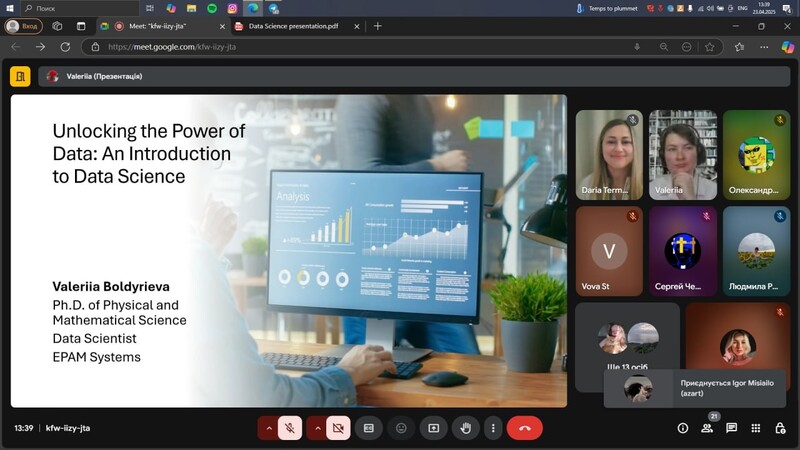Open Edge settings and more menu
This screenshot has width=800, height=450.
click(x=764, y=47)
